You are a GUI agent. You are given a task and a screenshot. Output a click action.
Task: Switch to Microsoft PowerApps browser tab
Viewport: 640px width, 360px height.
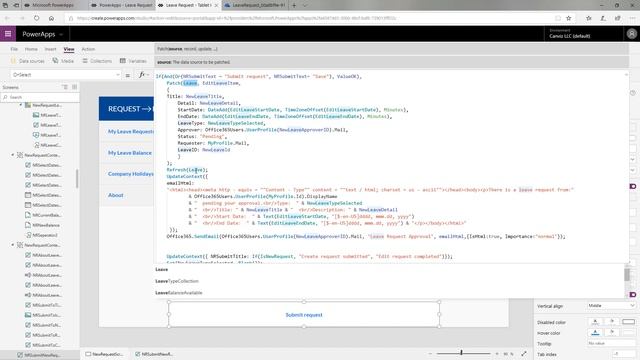click(53, 5)
